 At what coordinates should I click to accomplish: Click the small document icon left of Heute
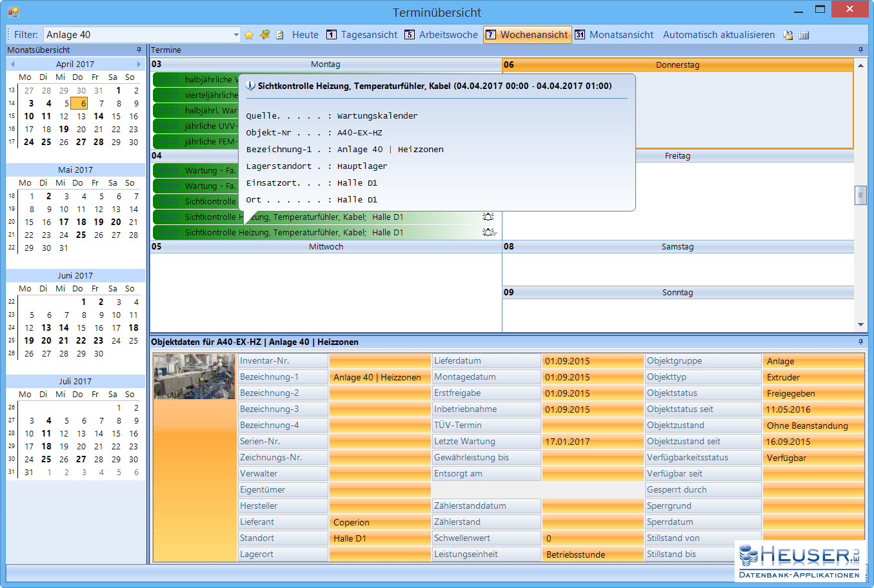(280, 35)
